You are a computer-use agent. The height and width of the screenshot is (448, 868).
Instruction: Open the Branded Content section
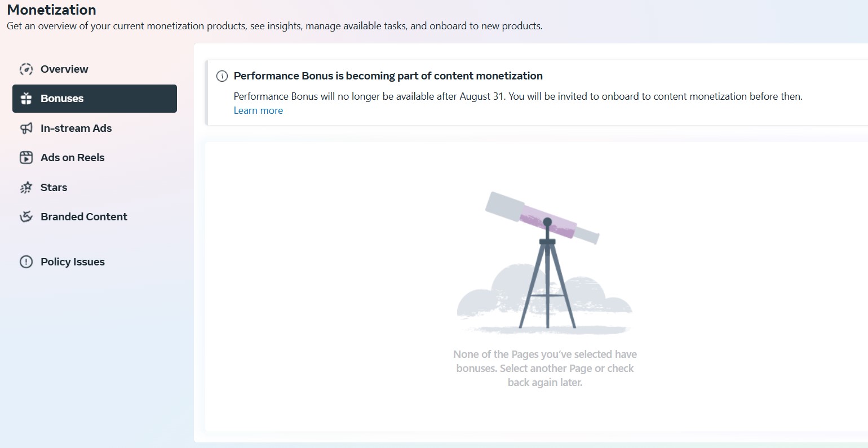pos(95,217)
